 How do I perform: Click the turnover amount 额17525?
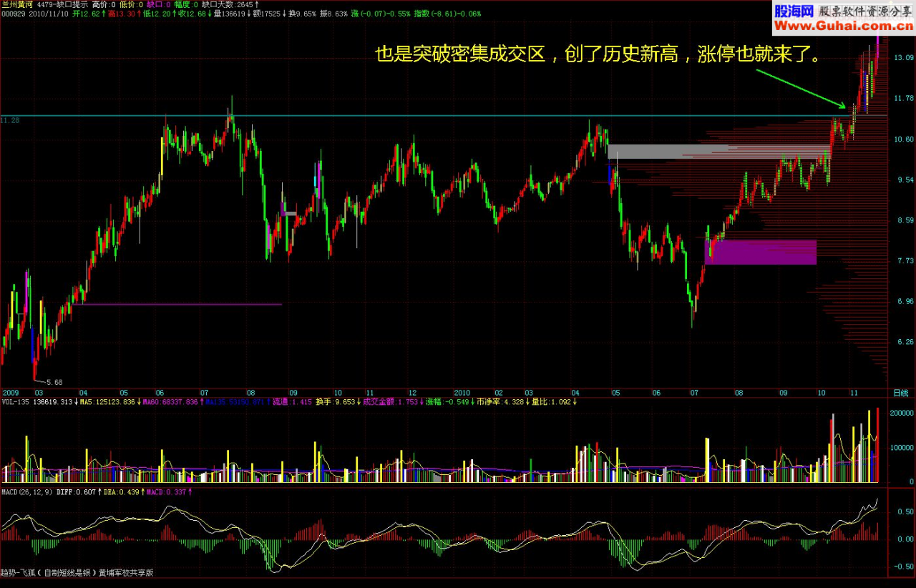tap(268, 14)
